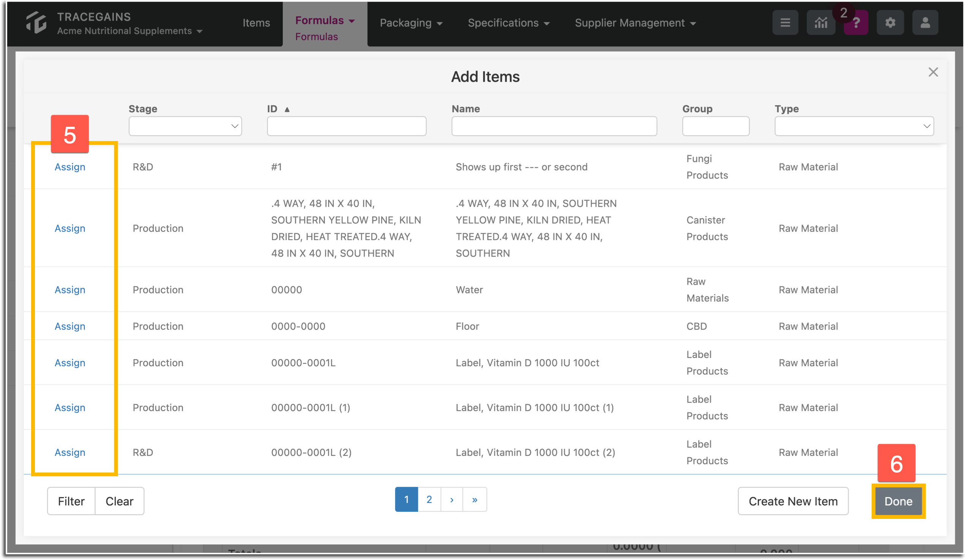965x560 pixels.
Task: Select the 'Floor' name cell
Action: [468, 326]
